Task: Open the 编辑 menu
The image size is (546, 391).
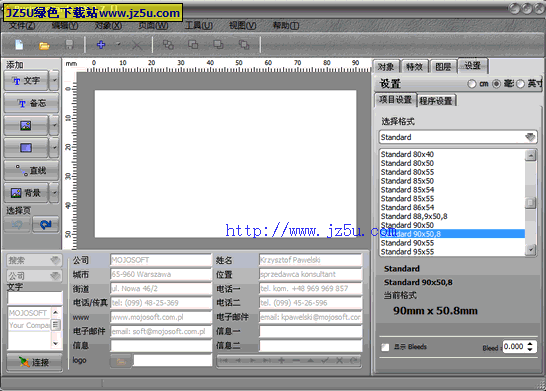Action: [x=65, y=26]
